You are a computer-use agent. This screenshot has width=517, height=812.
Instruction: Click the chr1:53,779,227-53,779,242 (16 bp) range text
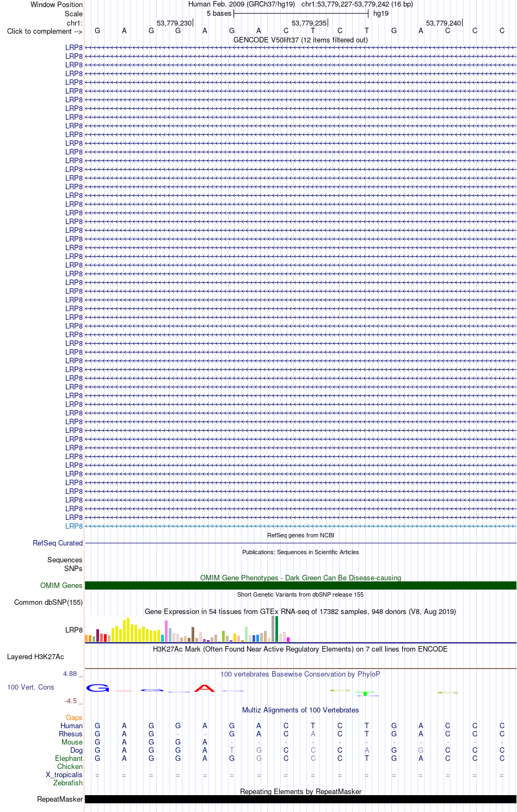click(x=357, y=4)
